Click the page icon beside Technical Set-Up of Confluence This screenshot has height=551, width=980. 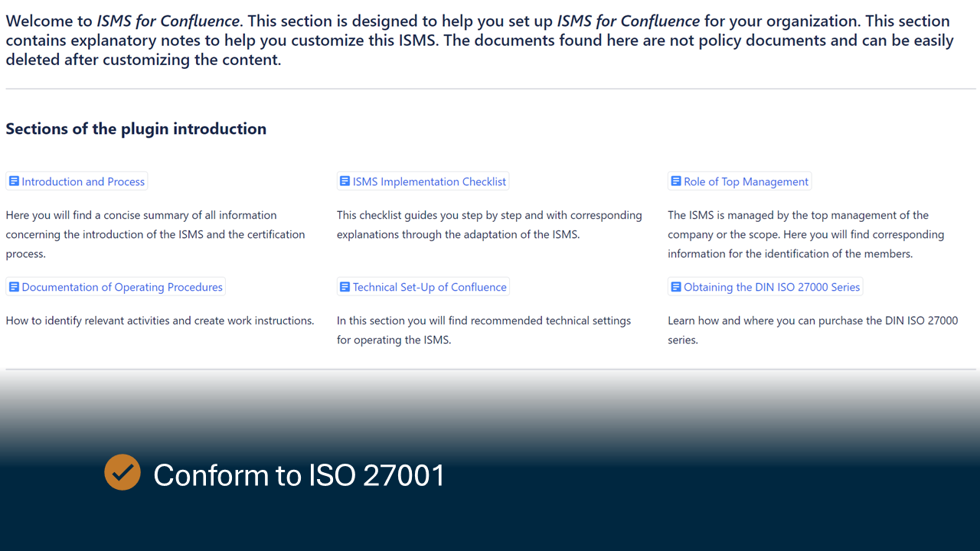tap(345, 287)
